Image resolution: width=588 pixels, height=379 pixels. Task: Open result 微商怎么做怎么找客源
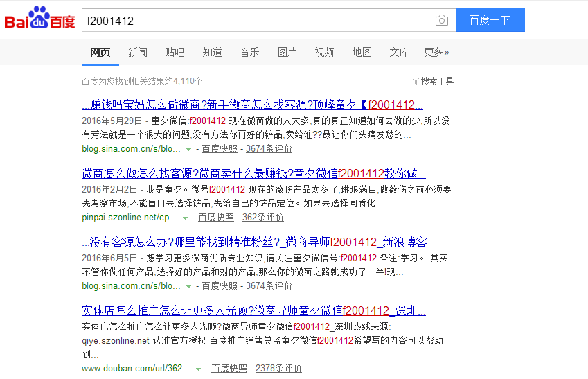click(x=253, y=173)
